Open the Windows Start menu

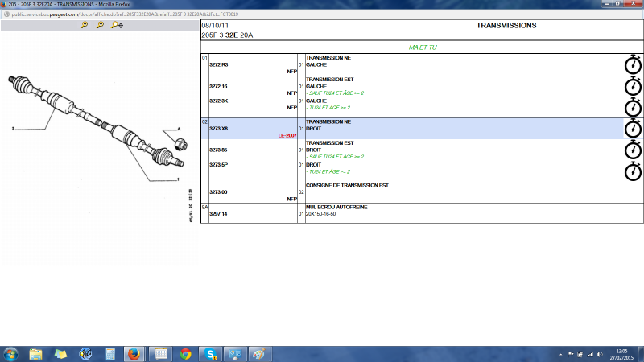tap(10, 354)
